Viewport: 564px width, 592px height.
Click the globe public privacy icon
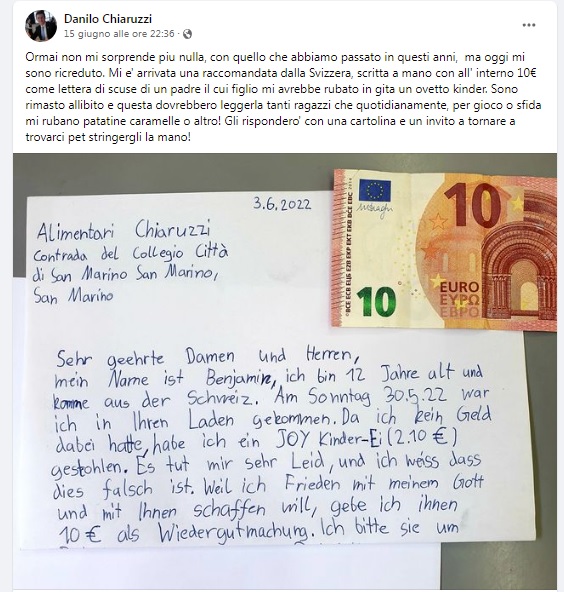coord(187,34)
